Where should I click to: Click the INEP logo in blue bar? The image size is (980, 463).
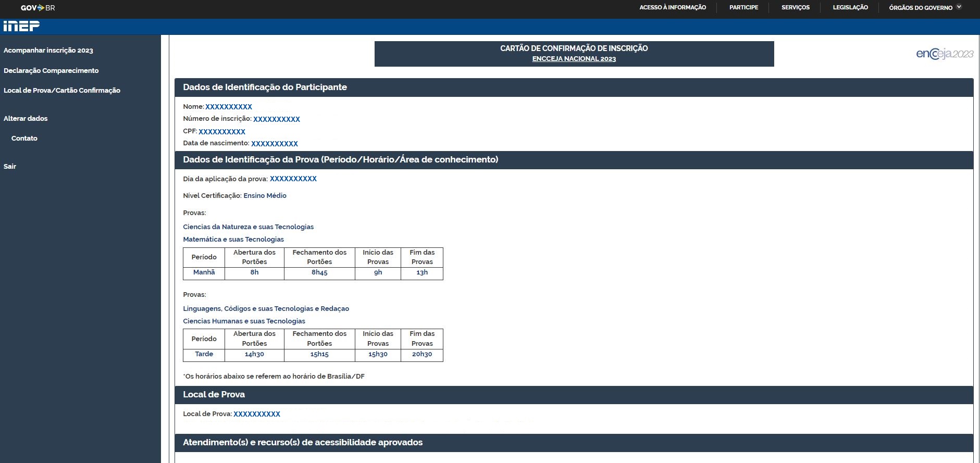point(21,26)
